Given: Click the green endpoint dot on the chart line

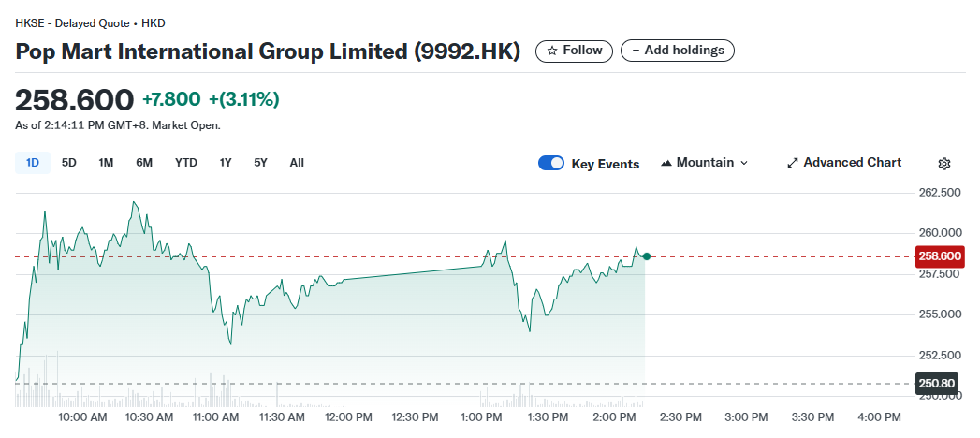Looking at the screenshot, I should coord(646,255).
